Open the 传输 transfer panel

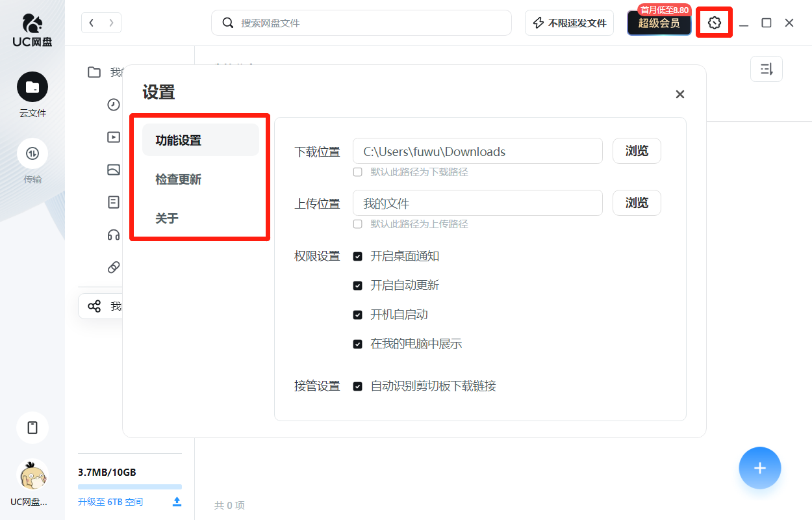(x=32, y=154)
